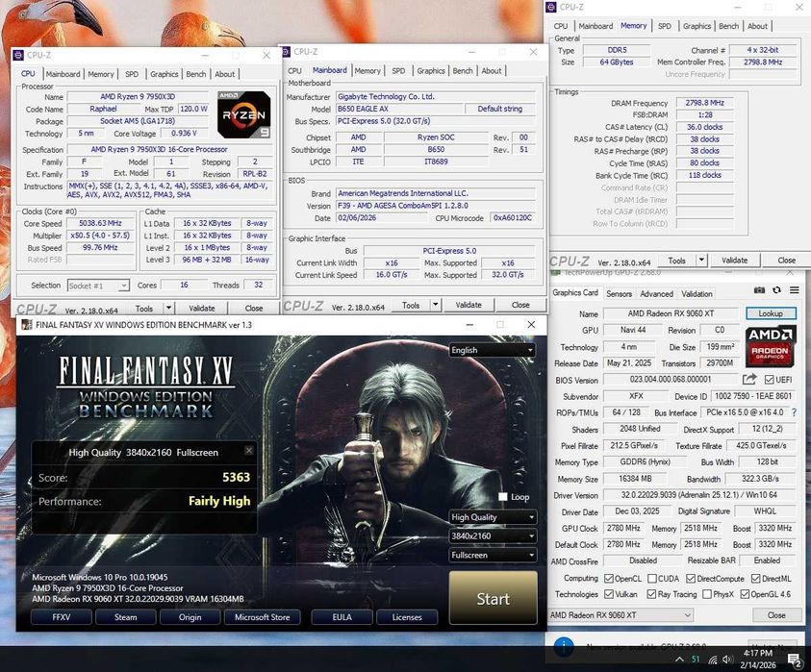Toggle UEFI checkbox in GPU-Z

pyautogui.click(x=769, y=380)
